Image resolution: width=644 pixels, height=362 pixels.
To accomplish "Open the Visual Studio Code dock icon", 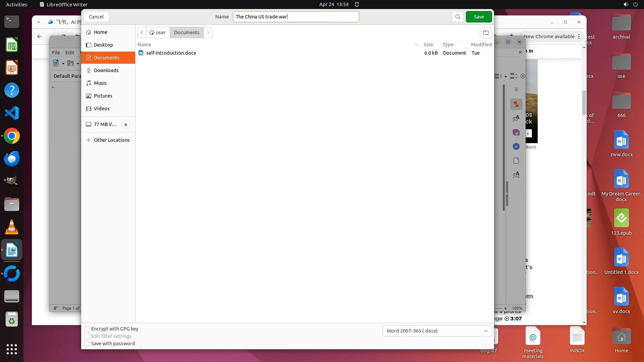I will click(x=12, y=113).
